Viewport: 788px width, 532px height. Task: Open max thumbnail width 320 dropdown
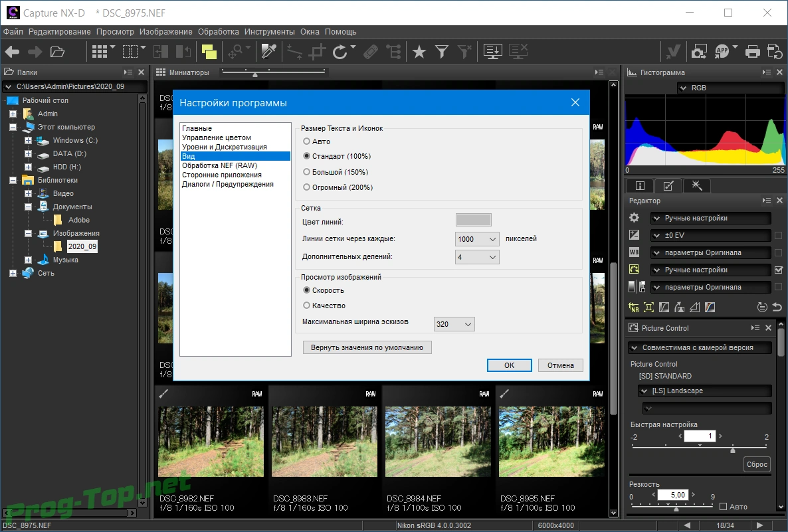[454, 324]
